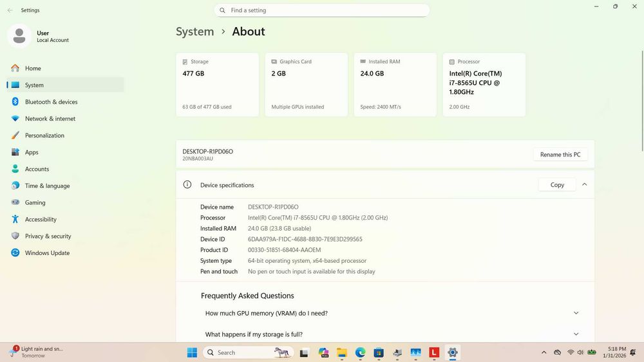Viewport: 644px width, 362px height.
Task: Open Bluetooth & devices settings
Action: (65, 102)
